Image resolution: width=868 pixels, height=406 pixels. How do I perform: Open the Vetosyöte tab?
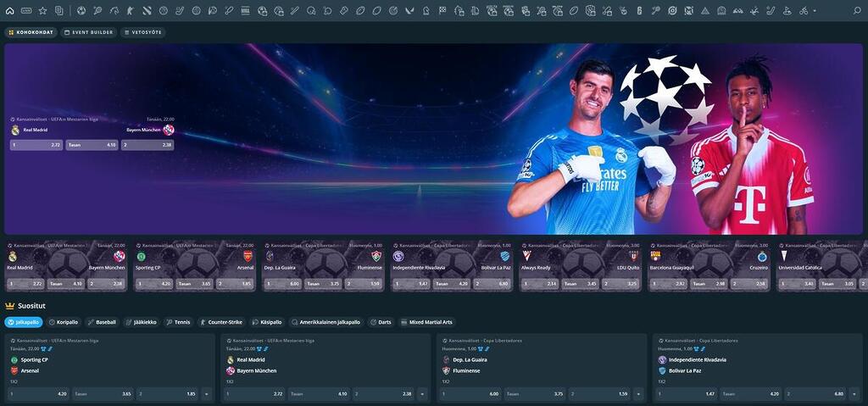click(x=142, y=33)
